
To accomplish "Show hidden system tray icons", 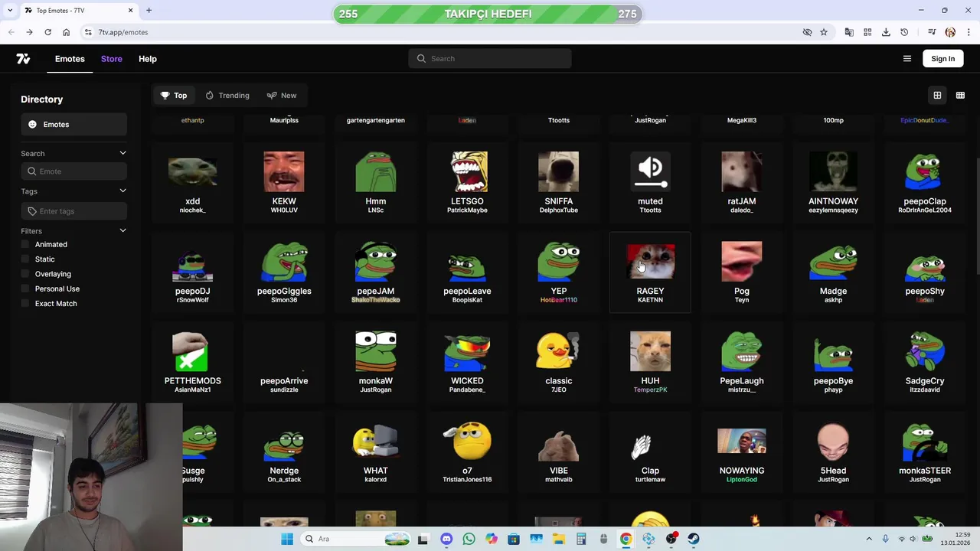I will click(869, 539).
